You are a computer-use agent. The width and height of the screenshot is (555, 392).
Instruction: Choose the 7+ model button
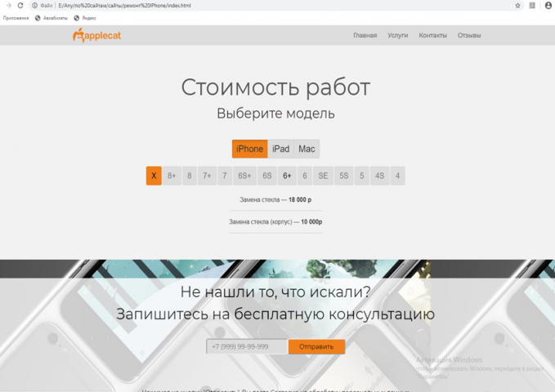[x=207, y=176]
